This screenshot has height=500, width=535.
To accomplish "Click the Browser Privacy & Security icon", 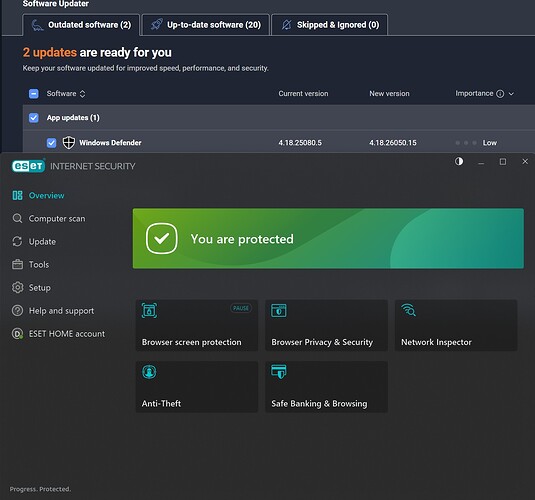I will [279, 310].
